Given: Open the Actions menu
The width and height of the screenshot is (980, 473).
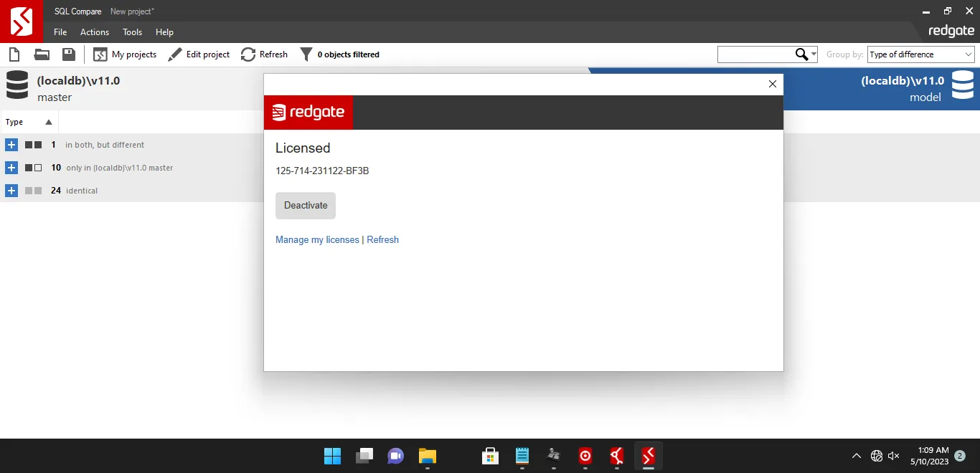Looking at the screenshot, I should 95,32.
